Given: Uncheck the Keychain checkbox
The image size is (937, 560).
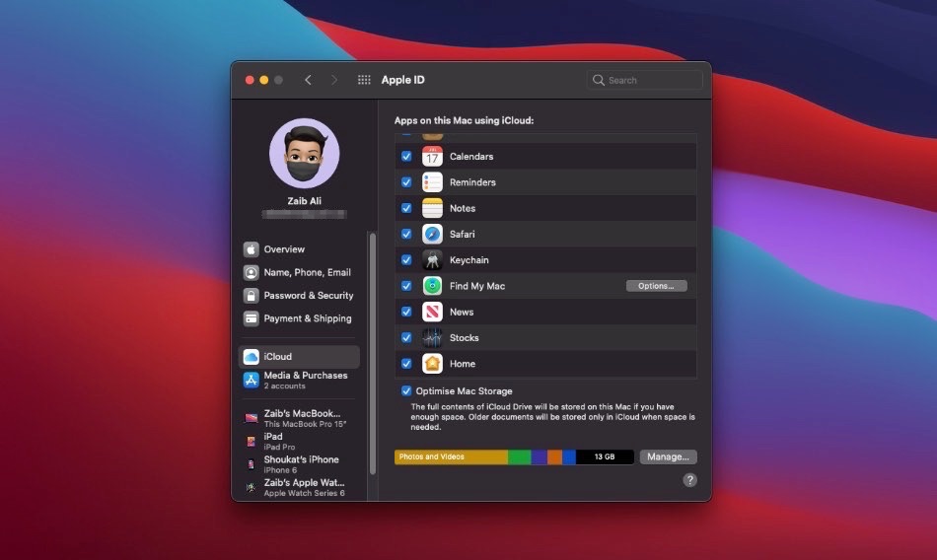Looking at the screenshot, I should [x=406, y=260].
